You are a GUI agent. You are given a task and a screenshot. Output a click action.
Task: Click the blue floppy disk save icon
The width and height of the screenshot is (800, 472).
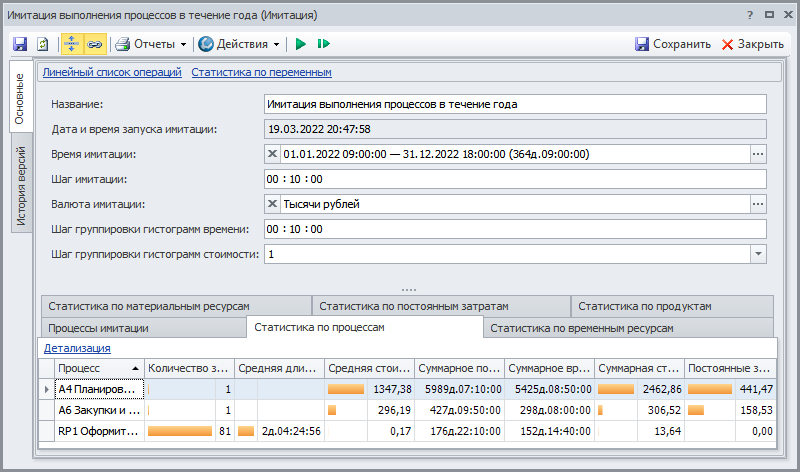tap(20, 44)
